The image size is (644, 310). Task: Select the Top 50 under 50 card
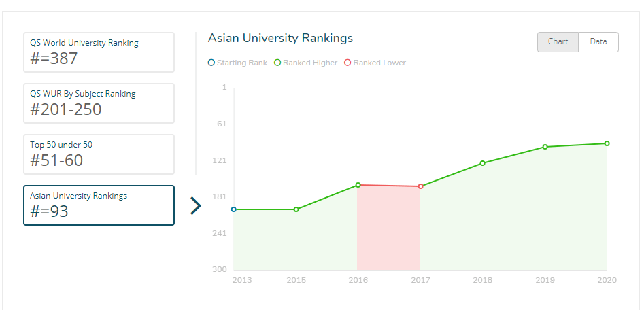click(99, 154)
